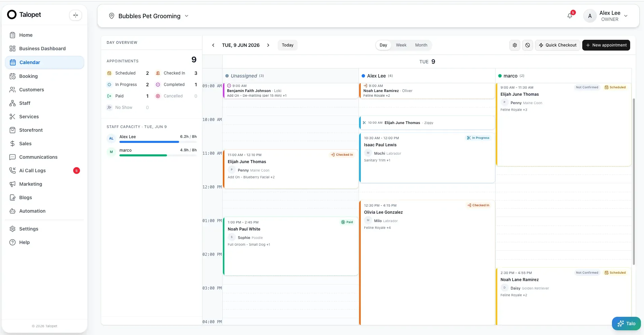This screenshot has width=644, height=335.
Task: Open Noah Lane Ramirez 2:30 PM Daisy appointment
Action: tap(563, 297)
